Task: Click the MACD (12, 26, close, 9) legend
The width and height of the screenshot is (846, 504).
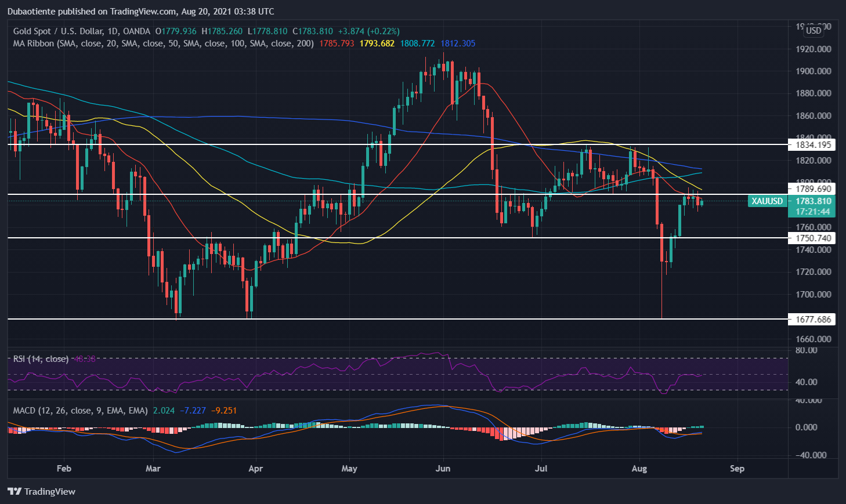Action: [81, 411]
